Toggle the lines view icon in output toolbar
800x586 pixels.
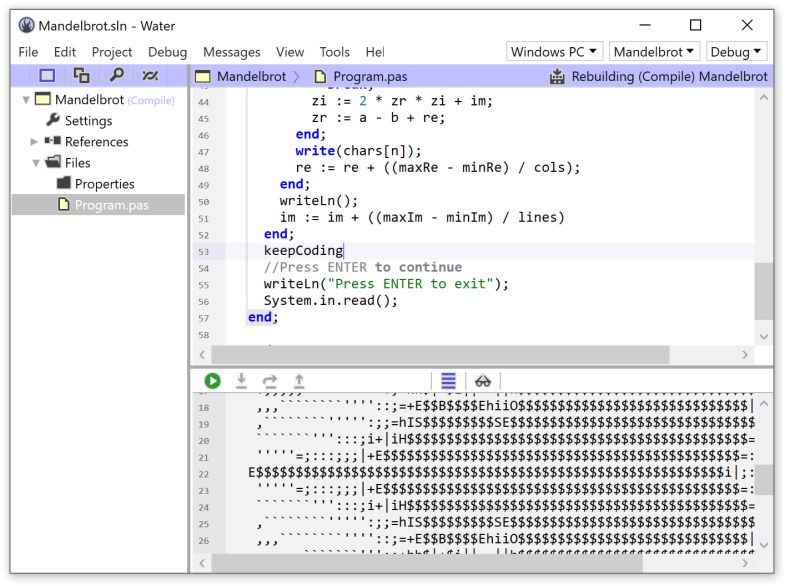(x=448, y=380)
